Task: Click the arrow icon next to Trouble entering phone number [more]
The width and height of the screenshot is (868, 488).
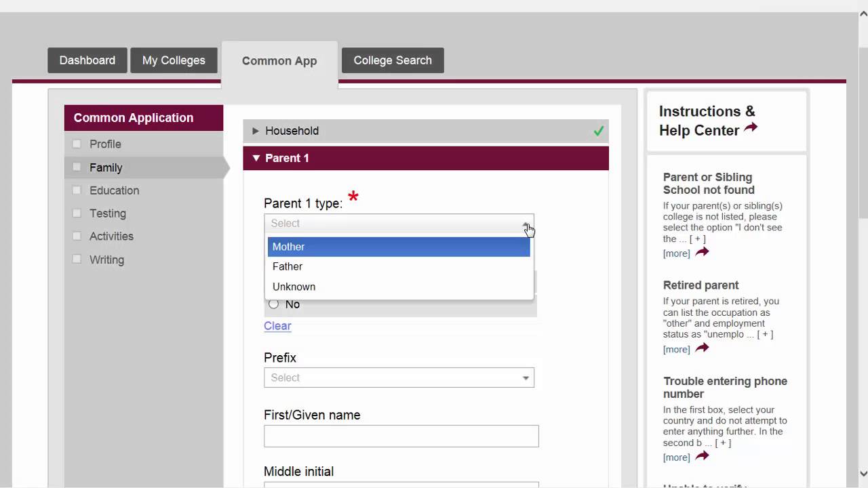Action: click(702, 456)
